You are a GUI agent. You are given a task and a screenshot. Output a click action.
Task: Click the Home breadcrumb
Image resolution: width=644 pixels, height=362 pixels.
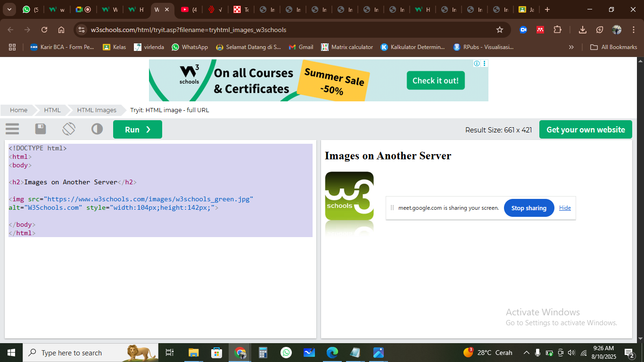pos(18,110)
